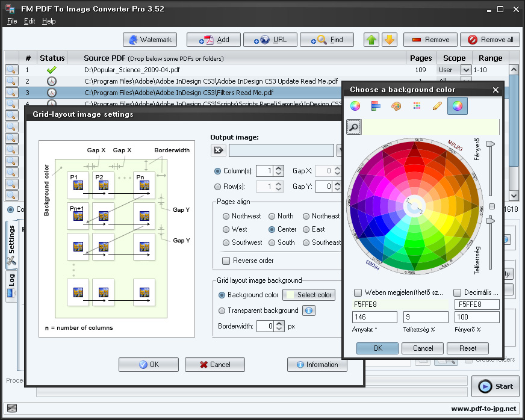Switch to the color bars tab
Viewport: 525px width, 420px height.
pos(376,107)
